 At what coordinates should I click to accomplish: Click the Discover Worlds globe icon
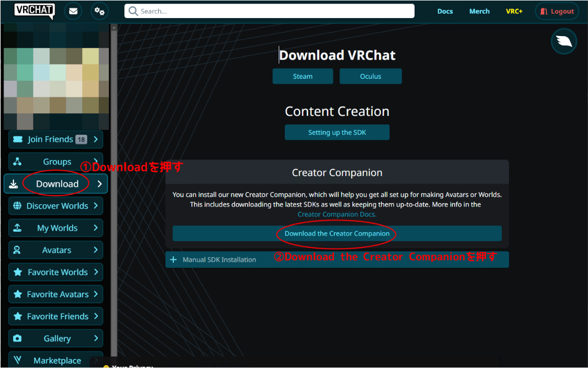click(17, 206)
